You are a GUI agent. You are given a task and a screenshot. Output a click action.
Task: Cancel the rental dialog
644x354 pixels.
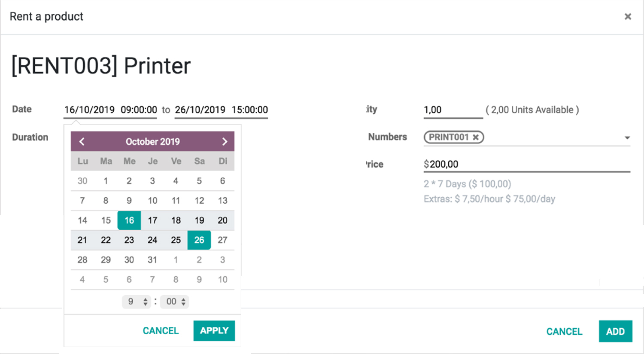point(564,331)
